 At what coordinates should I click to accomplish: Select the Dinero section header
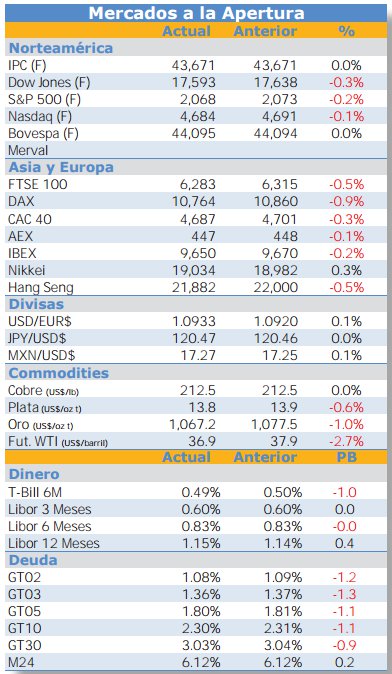coord(34,475)
